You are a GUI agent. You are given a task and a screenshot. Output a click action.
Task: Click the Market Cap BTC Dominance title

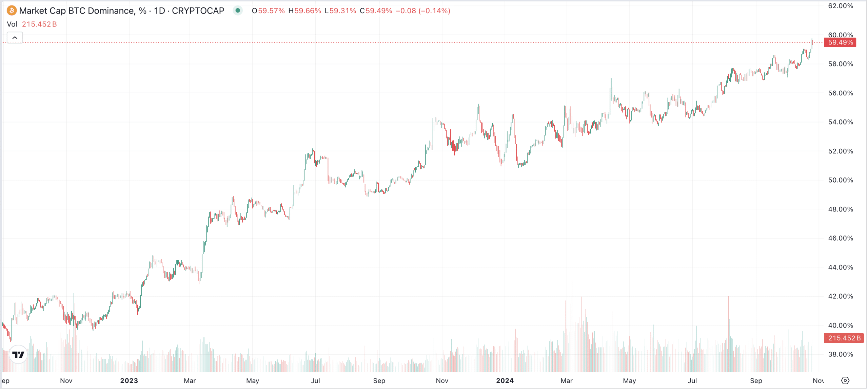(122, 11)
